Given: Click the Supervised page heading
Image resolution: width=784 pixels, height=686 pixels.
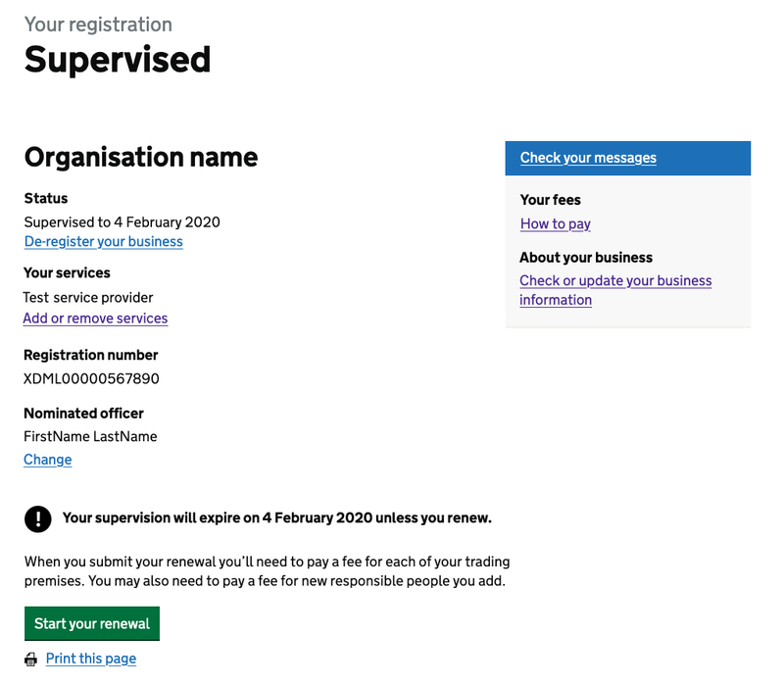Looking at the screenshot, I should tap(117, 60).
